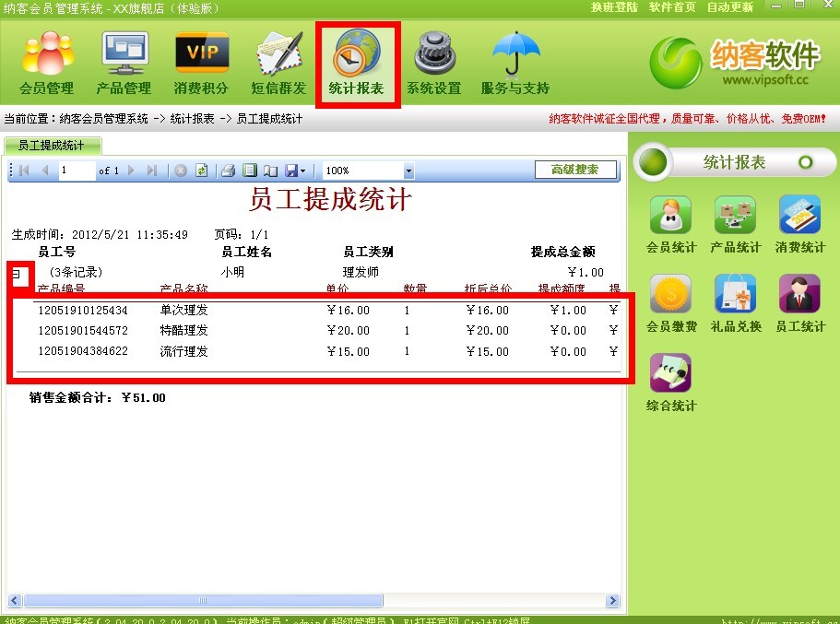Image resolution: width=840 pixels, height=624 pixels.
Task: Select the 员工提成统计 tab
Action: click(52, 146)
